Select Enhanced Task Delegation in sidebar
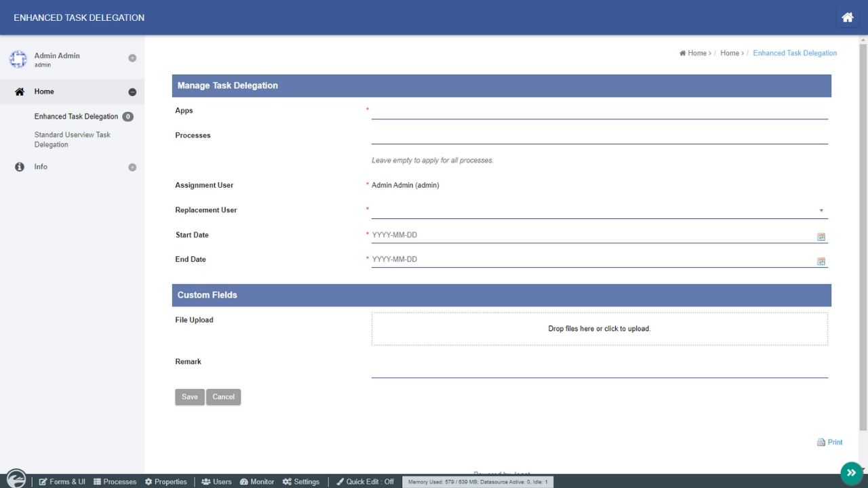868x488 pixels. click(76, 117)
